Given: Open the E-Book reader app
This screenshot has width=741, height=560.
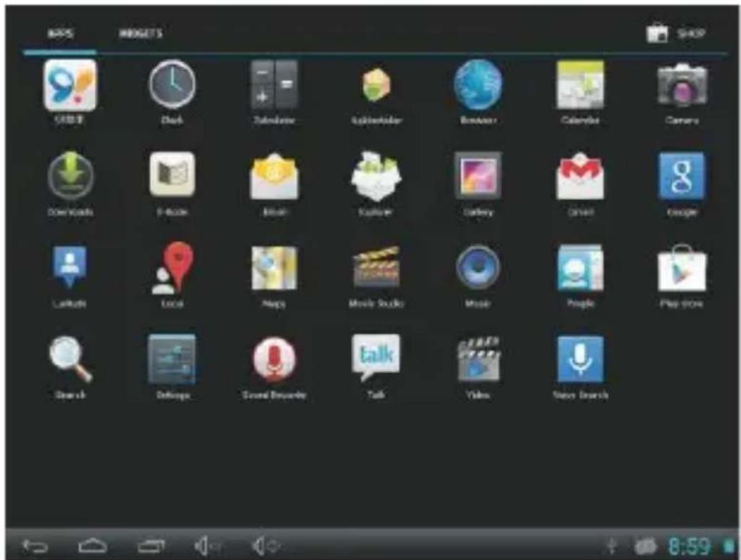Looking at the screenshot, I should (x=172, y=174).
